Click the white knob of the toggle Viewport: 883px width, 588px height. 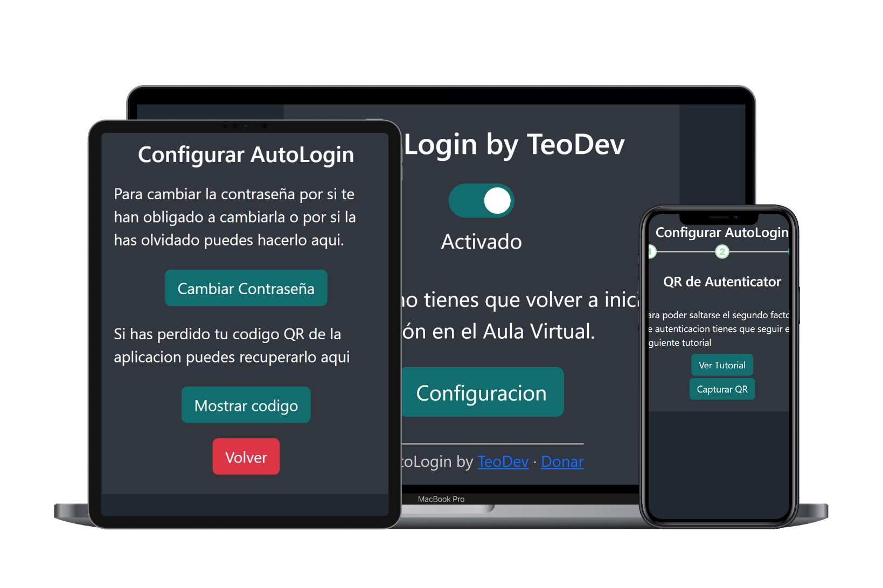496,200
